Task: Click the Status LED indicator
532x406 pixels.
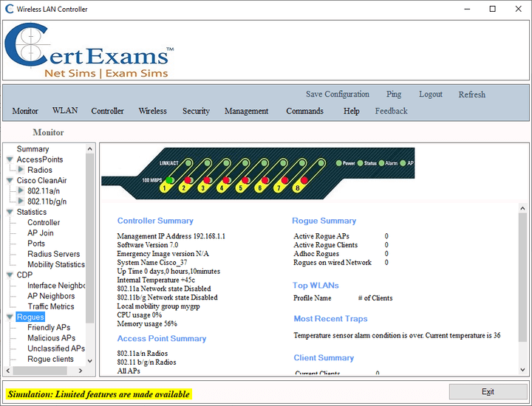Action: 361,163
